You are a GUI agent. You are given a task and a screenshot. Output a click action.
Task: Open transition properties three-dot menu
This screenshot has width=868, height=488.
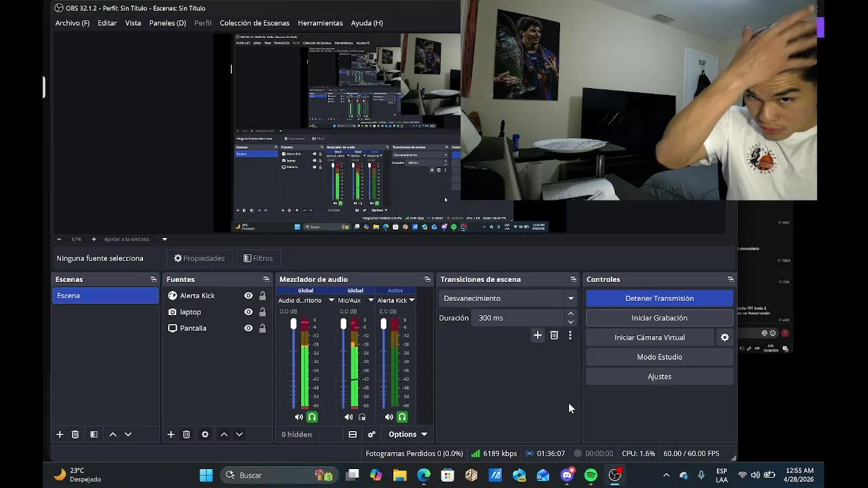(570, 335)
